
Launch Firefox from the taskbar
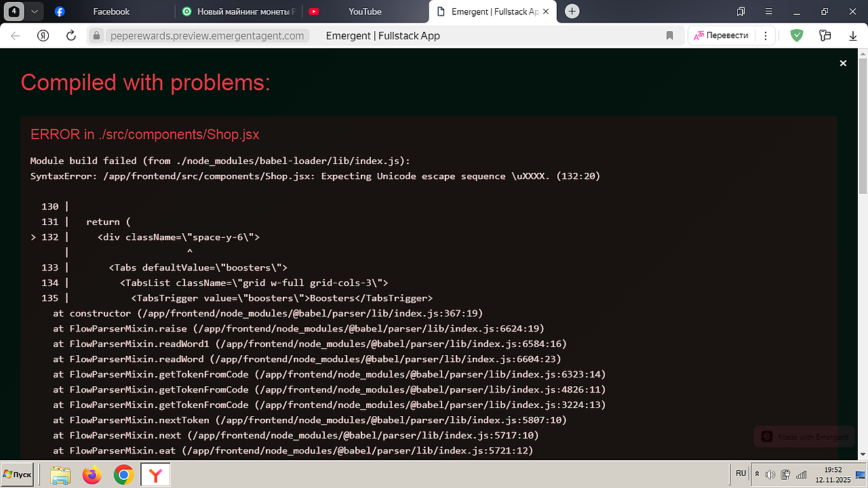92,475
